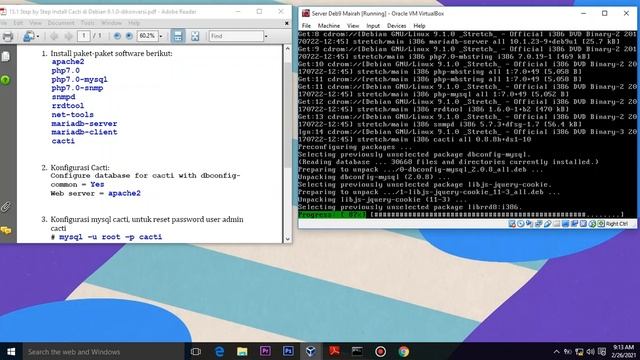640x360 pixels.
Task: Zoom in the PDF document
Action: (x=129, y=36)
